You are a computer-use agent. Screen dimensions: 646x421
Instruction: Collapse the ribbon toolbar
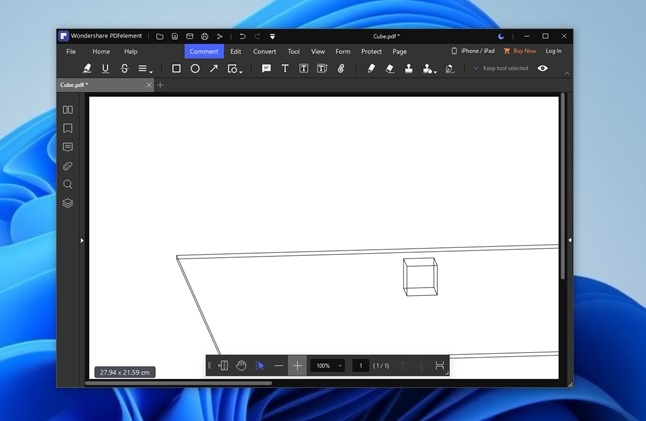(x=567, y=73)
